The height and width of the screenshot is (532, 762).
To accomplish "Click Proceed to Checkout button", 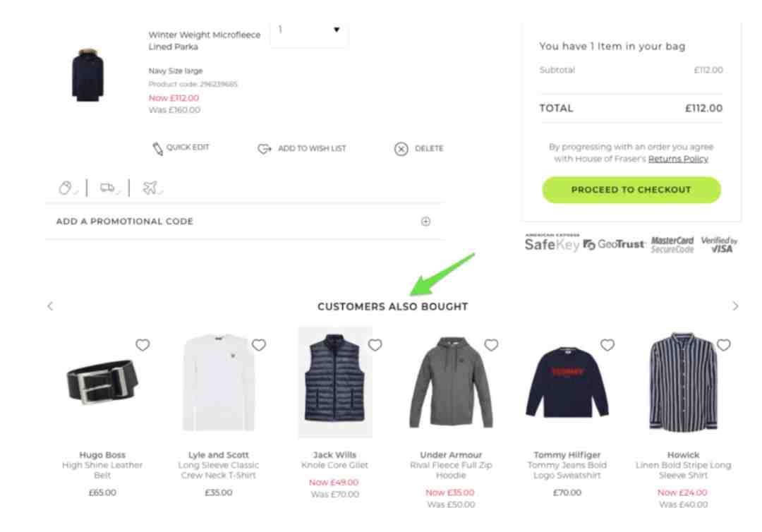I will (631, 190).
